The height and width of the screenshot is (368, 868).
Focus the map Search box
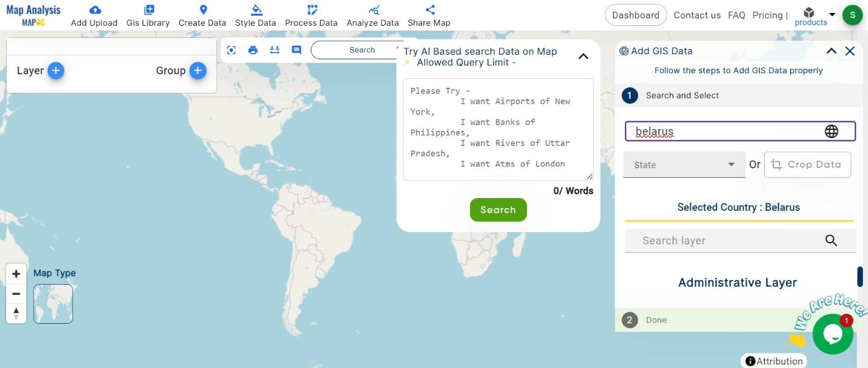point(358,50)
